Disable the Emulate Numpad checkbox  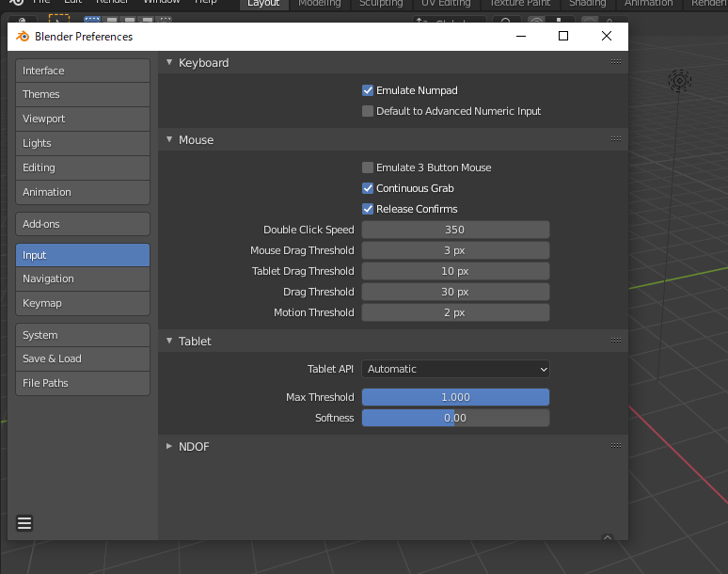point(368,90)
